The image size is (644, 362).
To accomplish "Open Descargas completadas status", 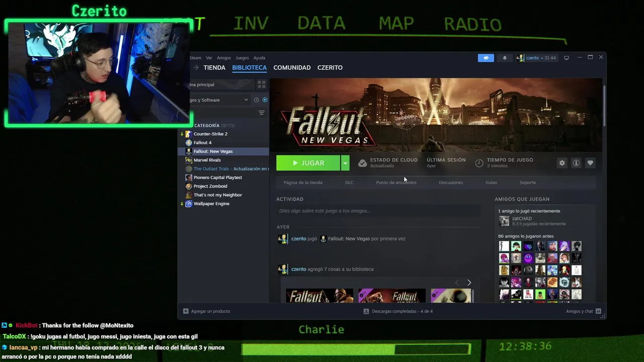I will pos(398,311).
